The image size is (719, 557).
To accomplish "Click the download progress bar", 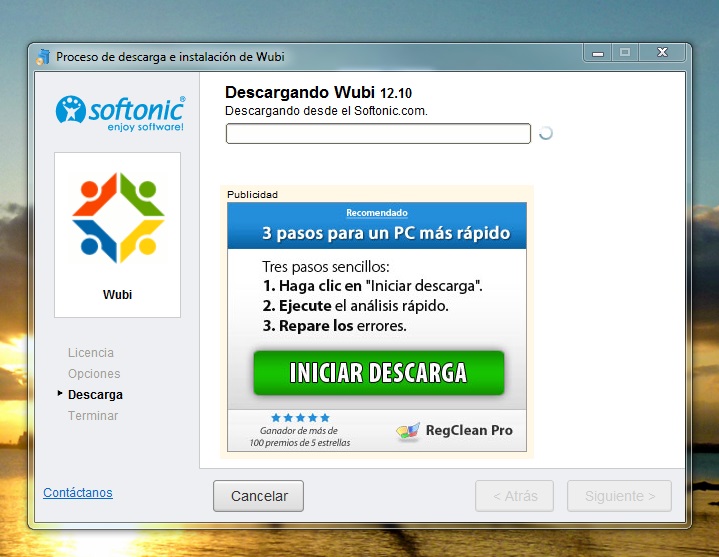I will [x=378, y=133].
